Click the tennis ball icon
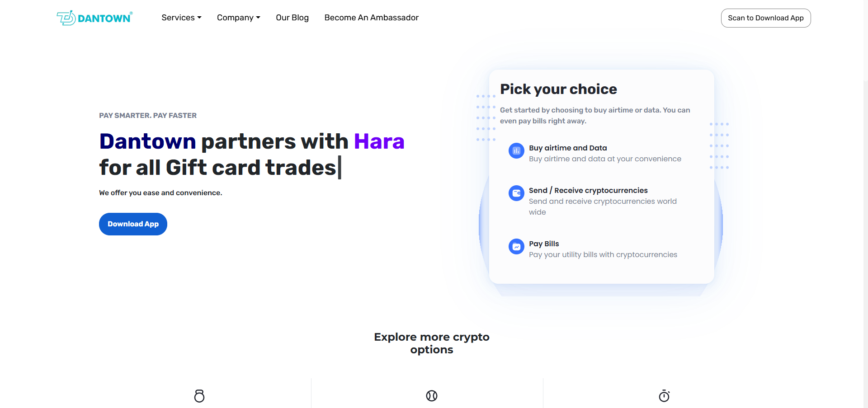 coord(432,396)
